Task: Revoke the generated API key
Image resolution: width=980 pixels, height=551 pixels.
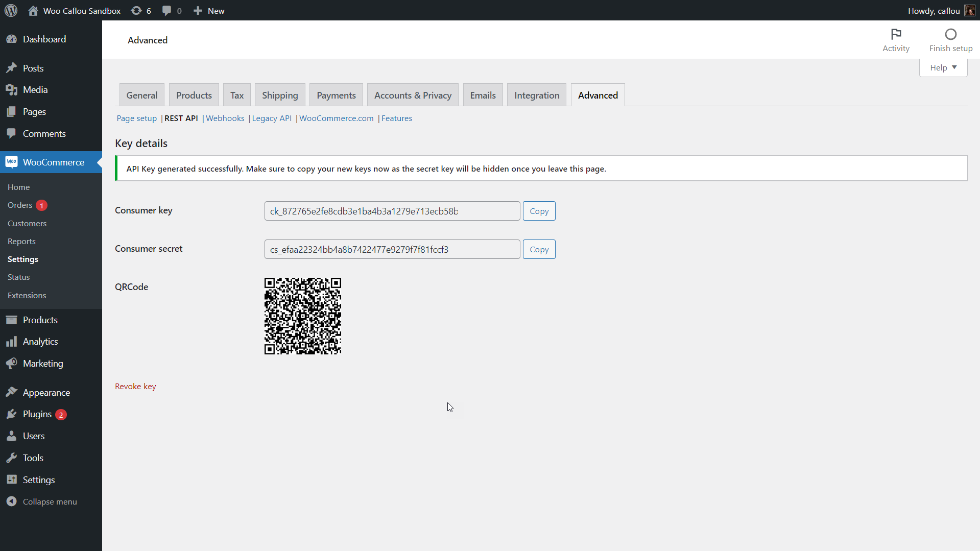Action: point(135,386)
